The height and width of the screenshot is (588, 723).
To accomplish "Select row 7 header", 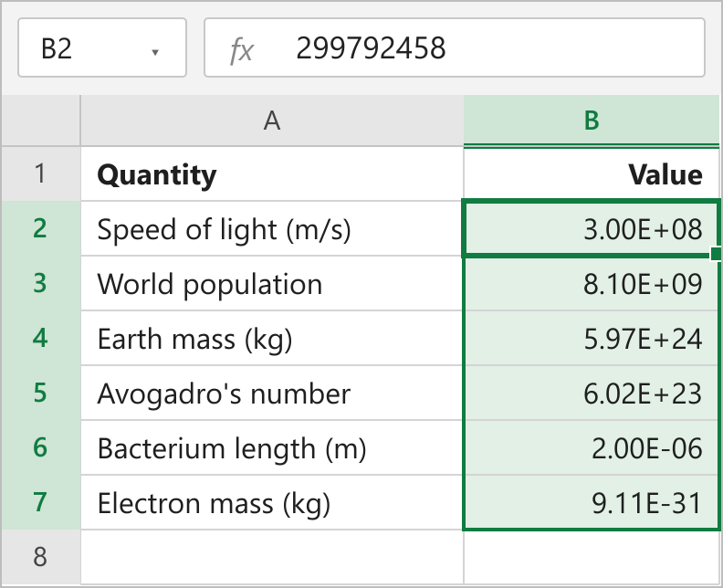I will tap(40, 502).
